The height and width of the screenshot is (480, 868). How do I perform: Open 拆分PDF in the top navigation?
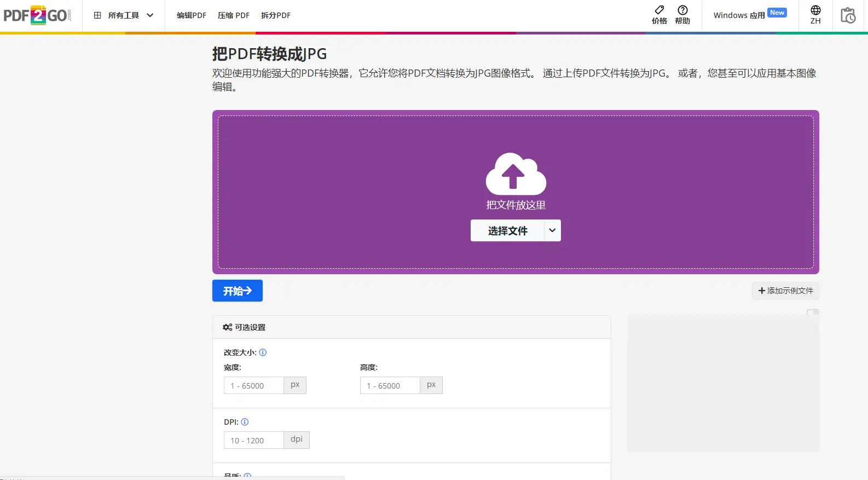(x=276, y=15)
